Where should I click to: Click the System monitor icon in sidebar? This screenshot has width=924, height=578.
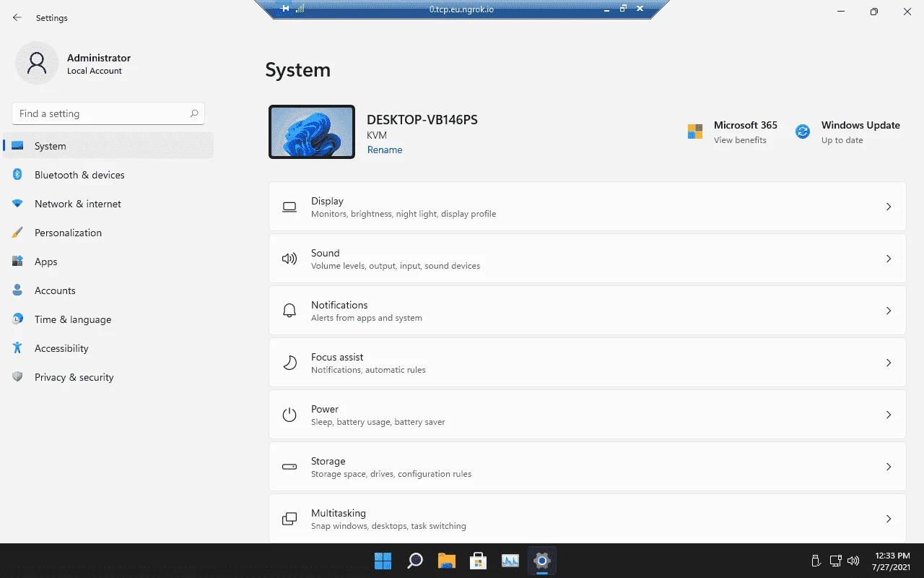(18, 146)
